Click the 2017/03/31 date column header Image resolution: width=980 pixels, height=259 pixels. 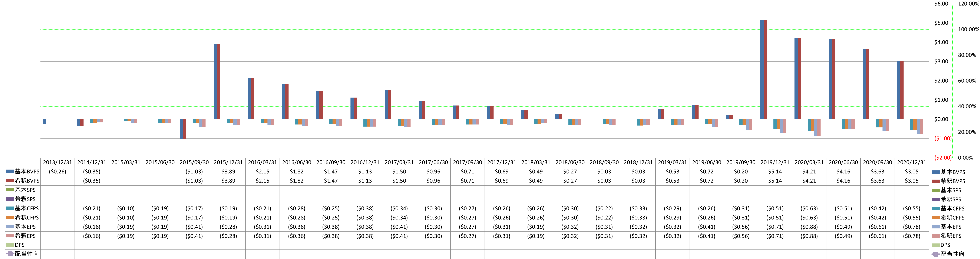click(x=399, y=162)
